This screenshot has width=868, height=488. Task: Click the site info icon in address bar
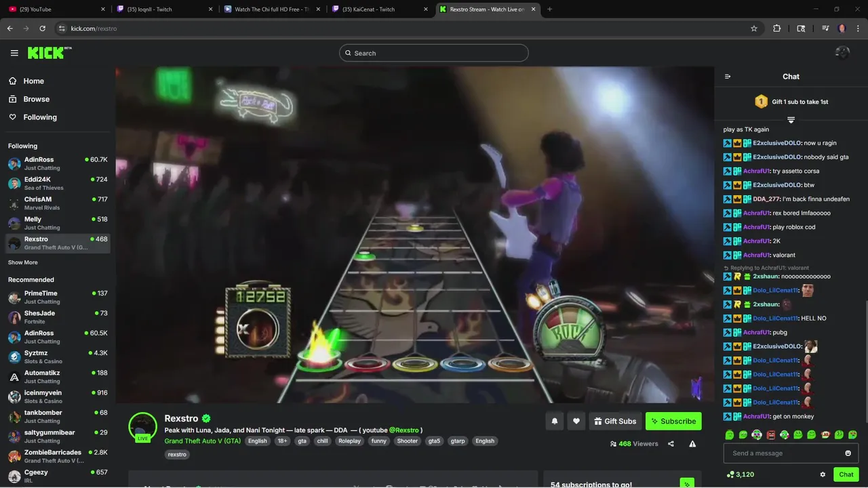(62, 28)
